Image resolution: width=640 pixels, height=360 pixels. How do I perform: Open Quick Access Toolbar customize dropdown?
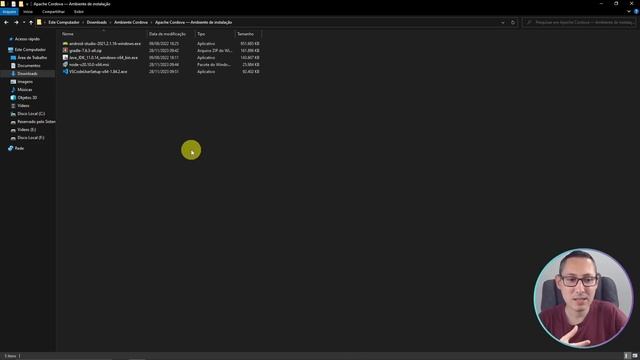tap(27, 4)
